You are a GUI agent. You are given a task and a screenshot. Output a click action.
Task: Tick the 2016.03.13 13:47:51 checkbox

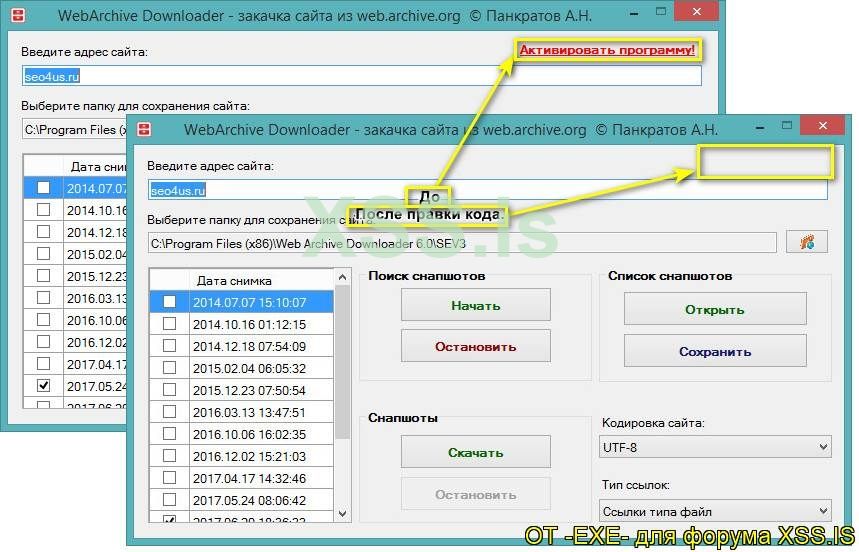tap(169, 411)
